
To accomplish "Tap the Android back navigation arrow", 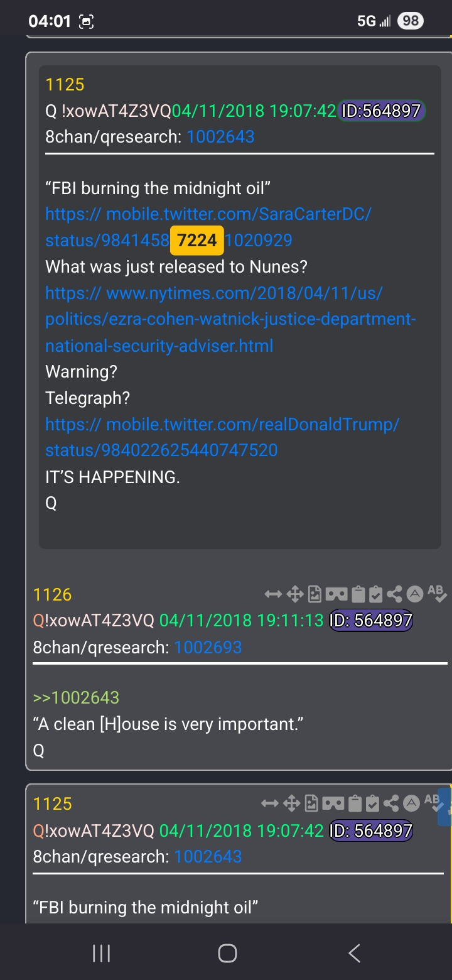I will coord(354,953).
